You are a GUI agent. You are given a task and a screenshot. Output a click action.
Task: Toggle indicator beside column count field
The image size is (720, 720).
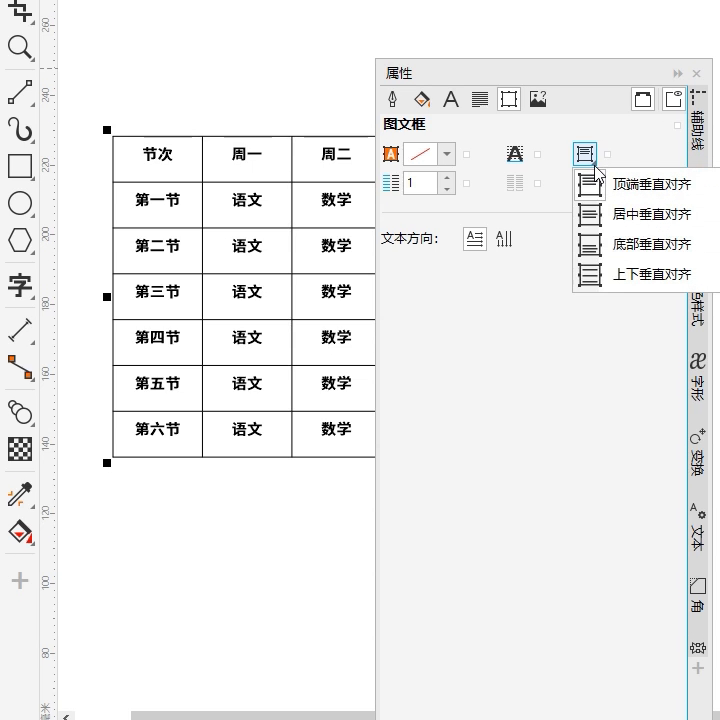[467, 183]
